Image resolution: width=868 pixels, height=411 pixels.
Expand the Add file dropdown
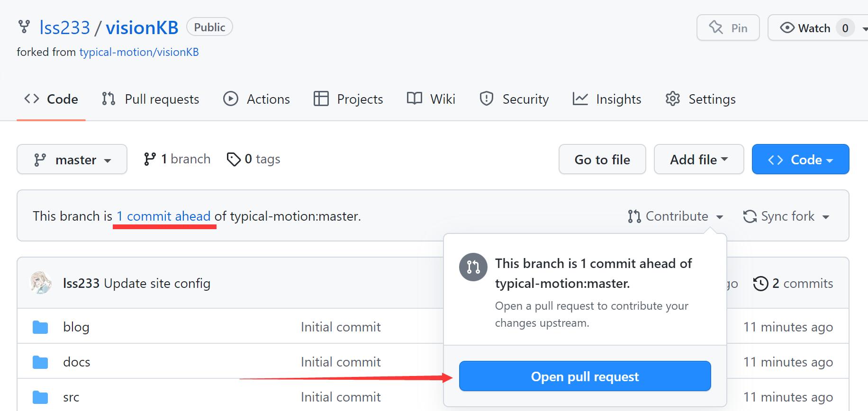[699, 160]
